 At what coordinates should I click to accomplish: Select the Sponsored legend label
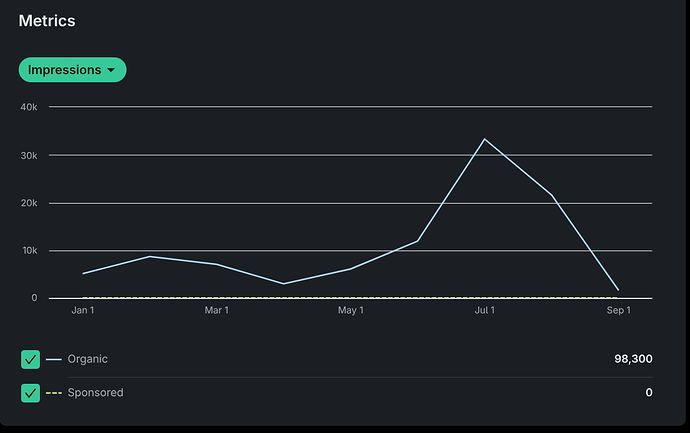95,393
